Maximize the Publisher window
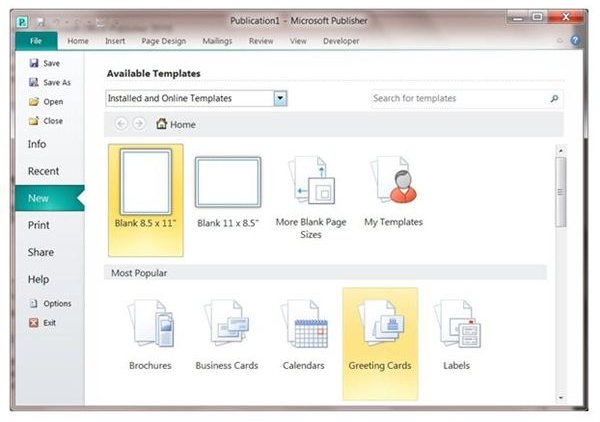Image resolution: width=600 pixels, height=422 pixels. [x=538, y=17]
